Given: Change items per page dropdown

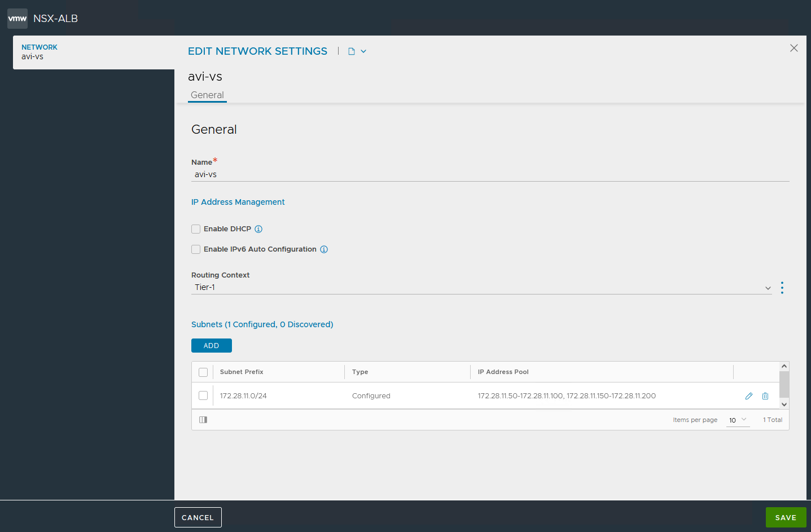Looking at the screenshot, I should (738, 420).
